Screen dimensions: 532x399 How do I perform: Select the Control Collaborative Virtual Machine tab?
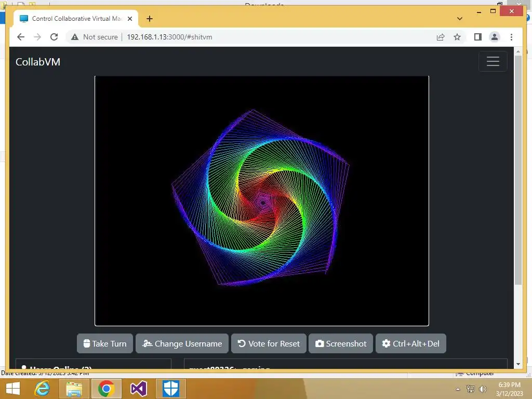tap(76, 19)
